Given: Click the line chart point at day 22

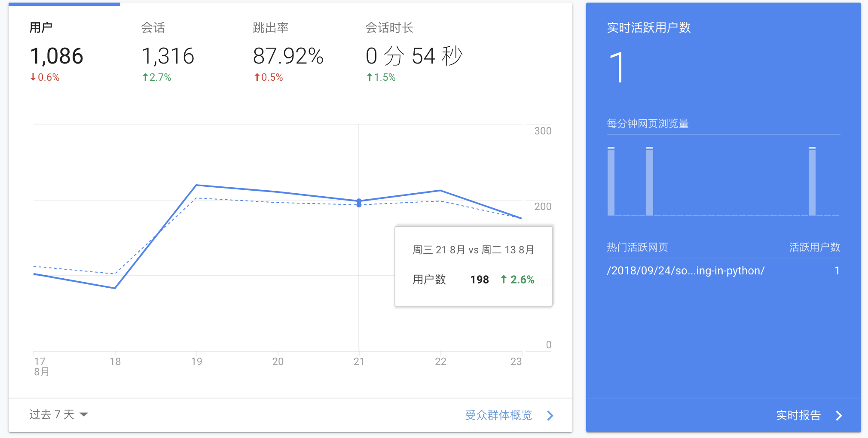Looking at the screenshot, I should pos(440,190).
